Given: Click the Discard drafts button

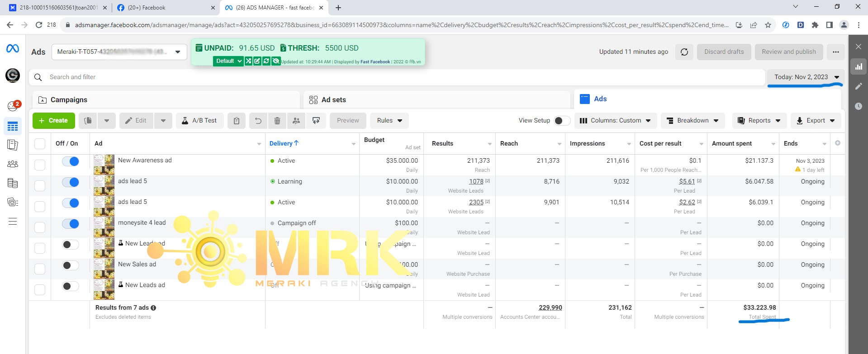Looking at the screenshot, I should pyautogui.click(x=724, y=52).
